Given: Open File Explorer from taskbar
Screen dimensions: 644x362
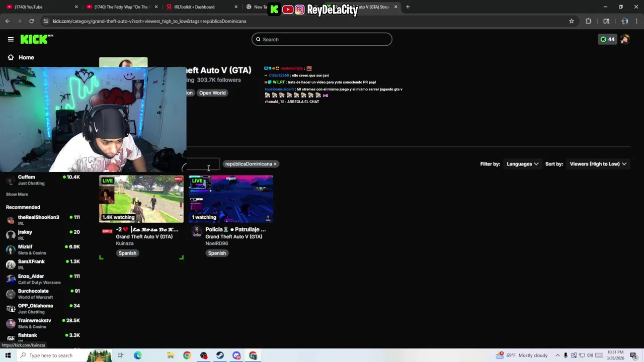Looking at the screenshot, I should click(171, 355).
